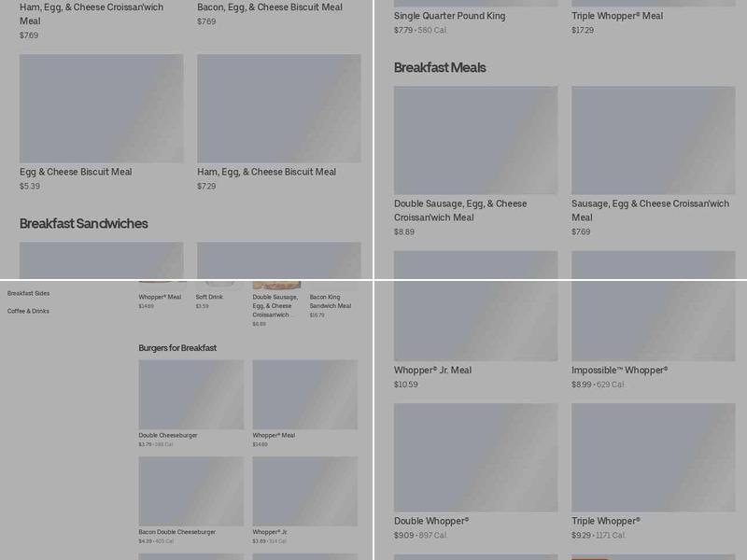Image resolution: width=747 pixels, height=560 pixels.
Task: Go to Breakfast Sides in sidebar
Action: (x=29, y=293)
